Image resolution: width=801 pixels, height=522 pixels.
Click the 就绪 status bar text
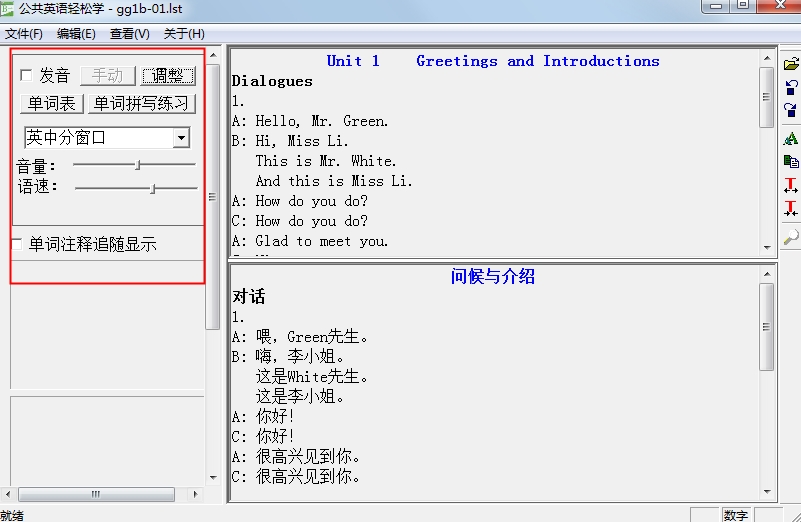pyautogui.click(x=12, y=515)
